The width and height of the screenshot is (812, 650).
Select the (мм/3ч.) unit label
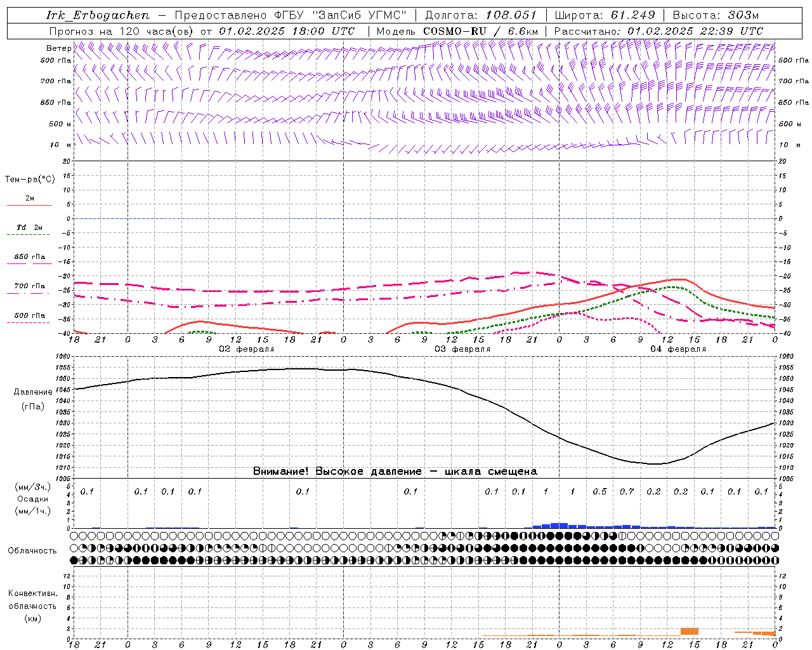tap(33, 487)
